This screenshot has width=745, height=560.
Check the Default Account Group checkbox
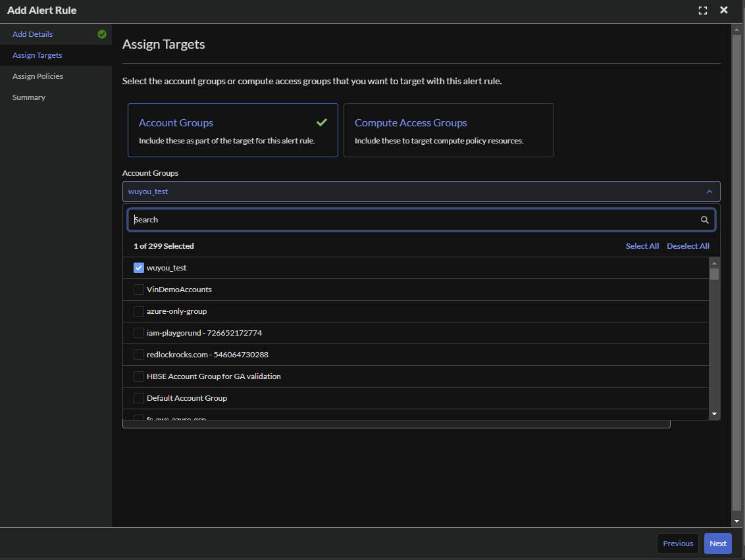139,397
